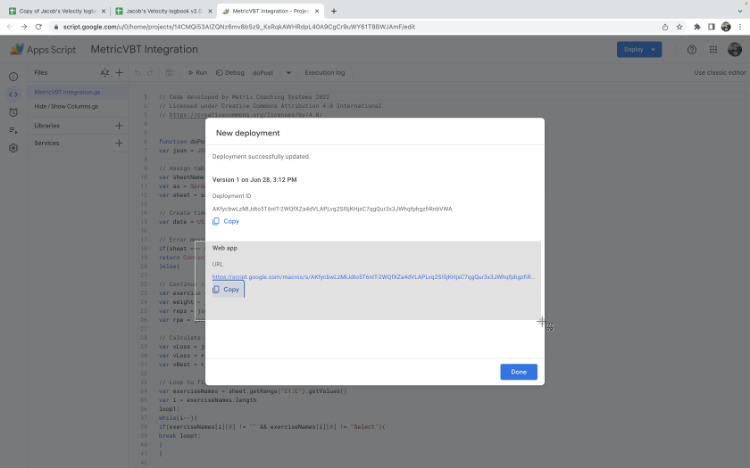Click the share page icon in address bar
This screenshot has height=468, width=750.
click(x=665, y=27)
